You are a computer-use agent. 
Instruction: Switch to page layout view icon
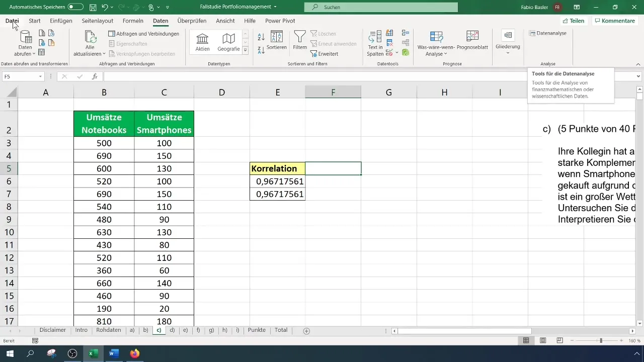tap(543, 340)
